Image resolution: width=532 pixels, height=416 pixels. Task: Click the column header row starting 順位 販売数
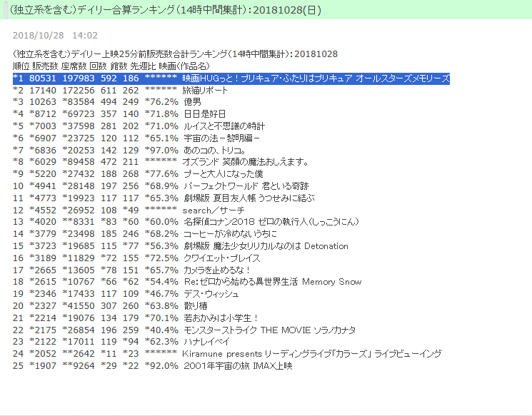point(111,66)
